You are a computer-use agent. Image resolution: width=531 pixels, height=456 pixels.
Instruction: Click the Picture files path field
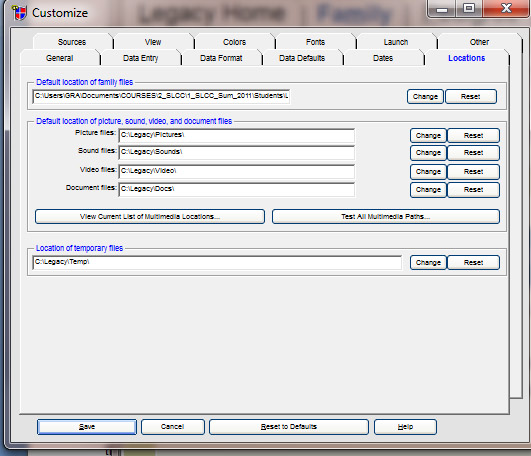(237, 135)
